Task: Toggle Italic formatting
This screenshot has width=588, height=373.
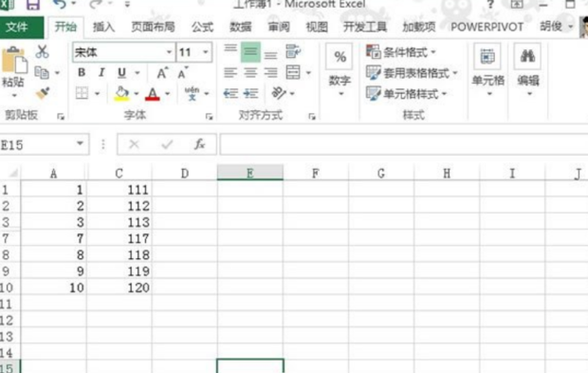Action: point(101,72)
